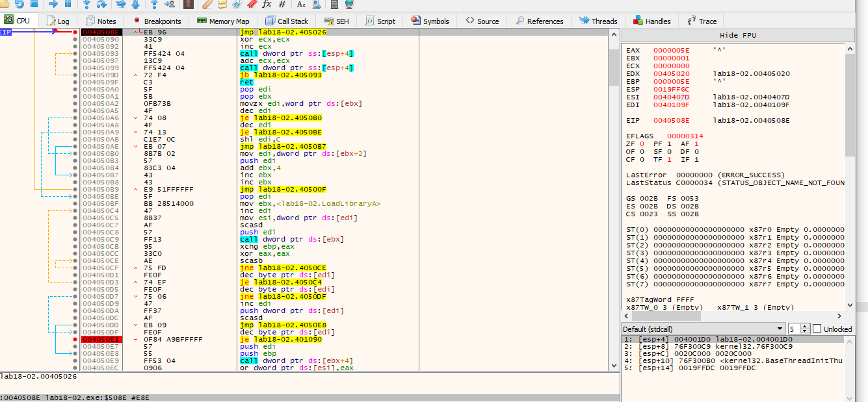868x402 pixels.
Task: Click the Restart debugging toolbar icon
Action: click(x=20, y=4)
